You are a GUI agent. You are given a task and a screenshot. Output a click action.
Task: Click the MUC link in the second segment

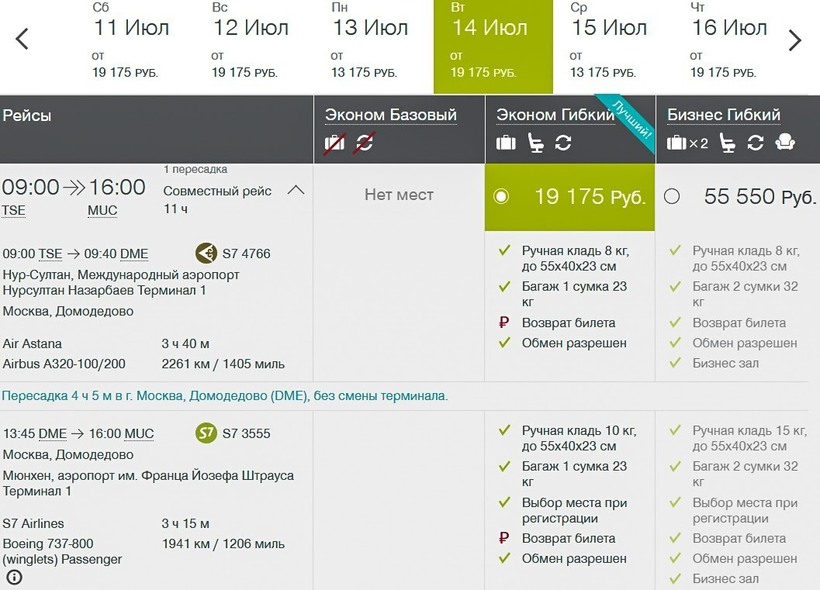(x=140, y=434)
